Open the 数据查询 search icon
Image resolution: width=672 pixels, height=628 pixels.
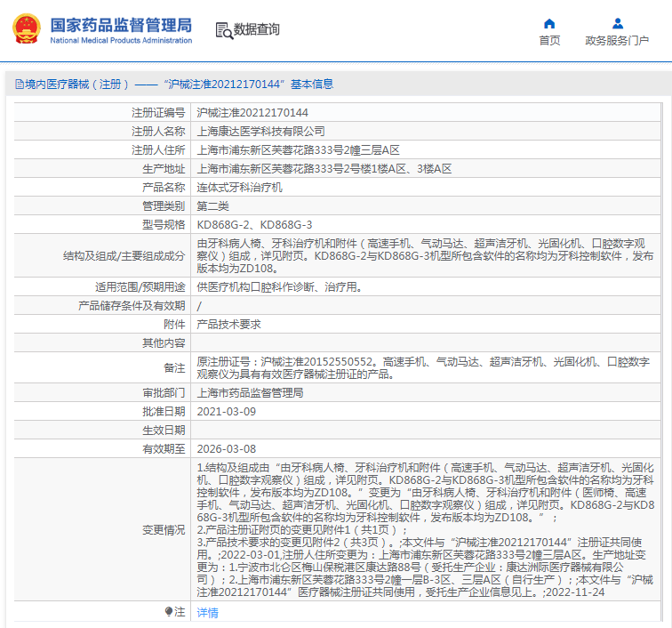(224, 30)
